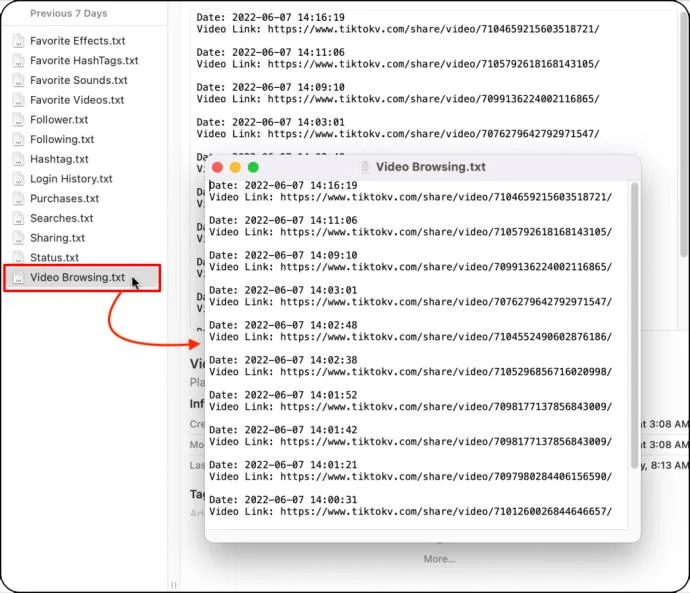Viewport: 690px width, 593px height.
Task: Select the file name Sharing.txt
Action: pyautogui.click(x=57, y=238)
